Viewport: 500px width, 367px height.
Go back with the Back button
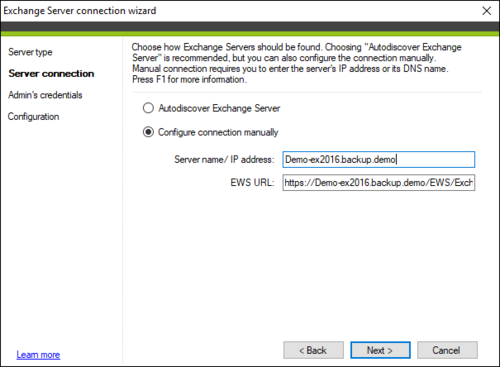pos(313,350)
